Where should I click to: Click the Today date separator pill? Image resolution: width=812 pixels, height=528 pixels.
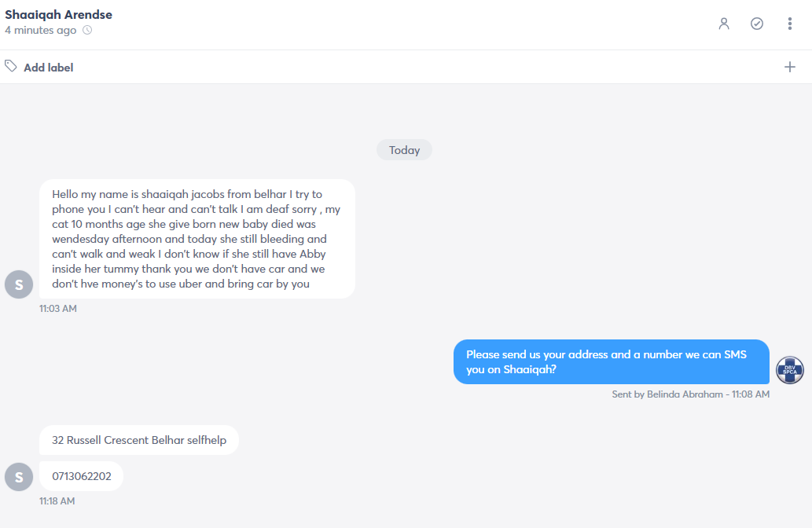pos(405,150)
